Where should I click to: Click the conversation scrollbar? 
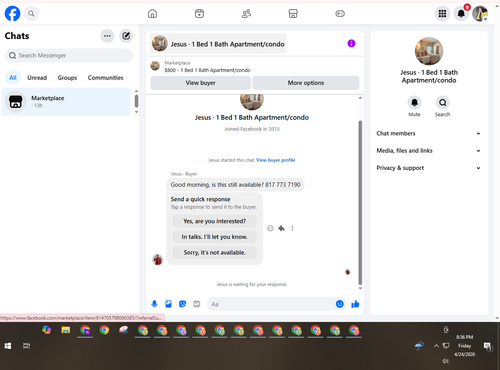360,203
